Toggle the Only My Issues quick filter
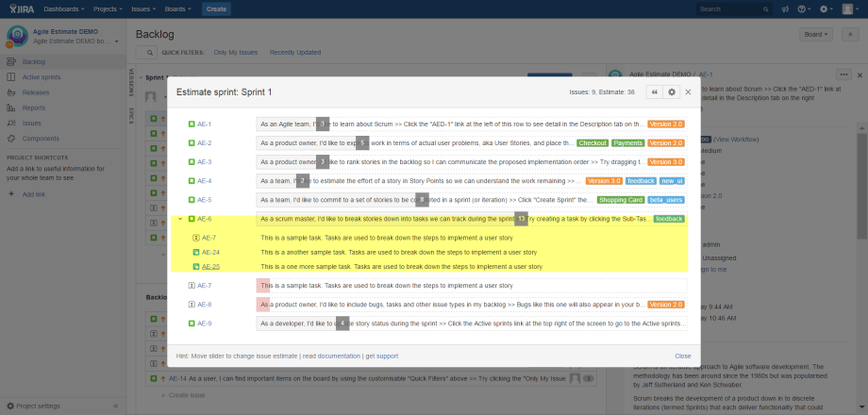This screenshot has width=868, height=415. coord(235,52)
